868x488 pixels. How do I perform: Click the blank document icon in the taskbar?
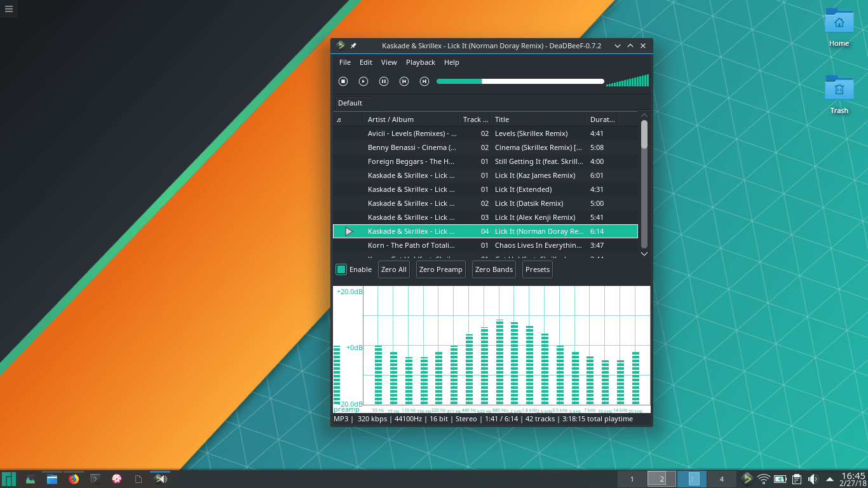click(138, 479)
